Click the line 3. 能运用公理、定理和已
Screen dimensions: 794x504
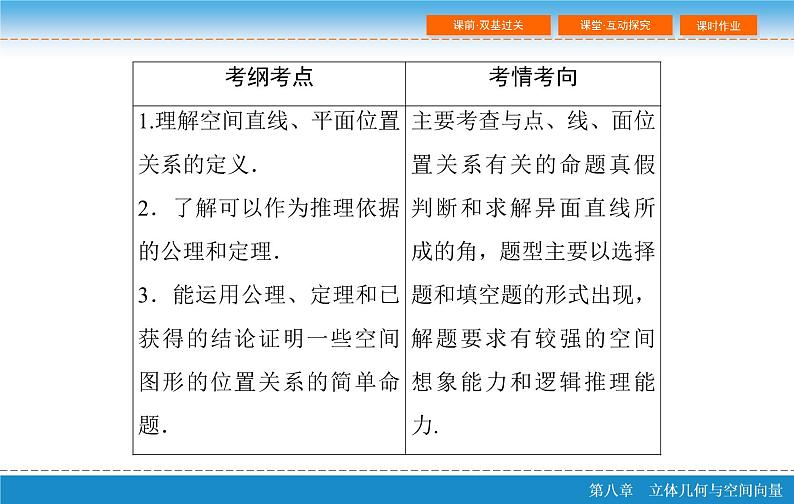269,295
